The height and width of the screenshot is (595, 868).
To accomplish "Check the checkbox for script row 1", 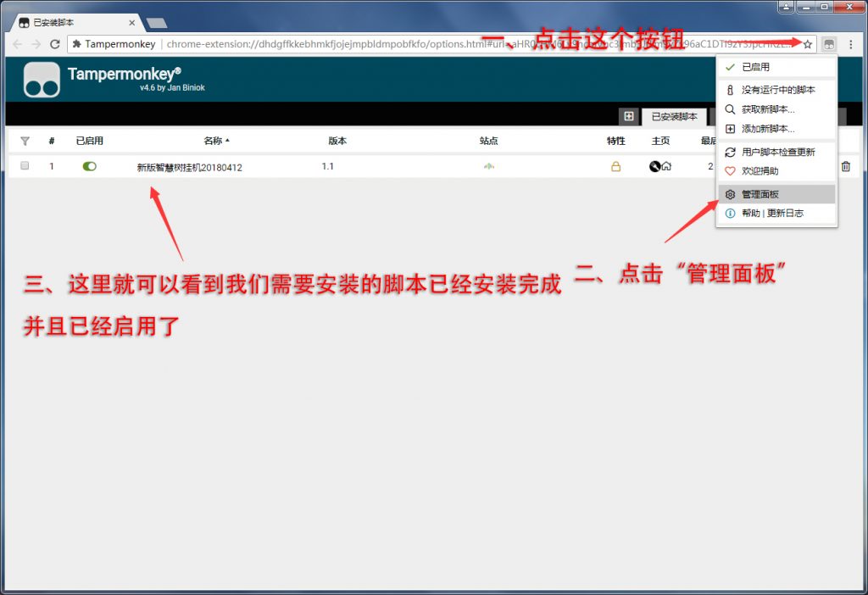I will tap(25, 165).
